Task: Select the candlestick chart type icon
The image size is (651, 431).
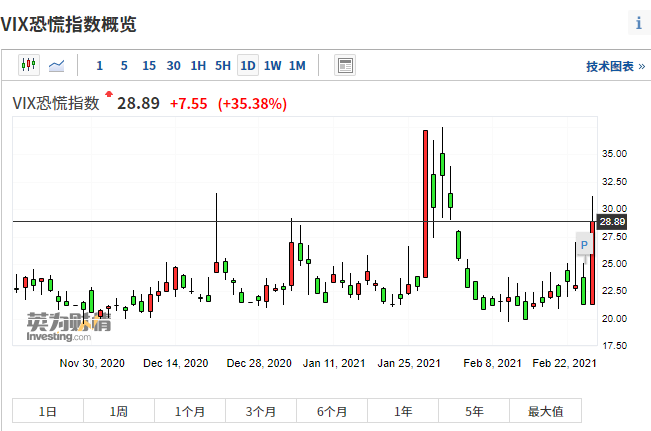Action: tap(28, 66)
